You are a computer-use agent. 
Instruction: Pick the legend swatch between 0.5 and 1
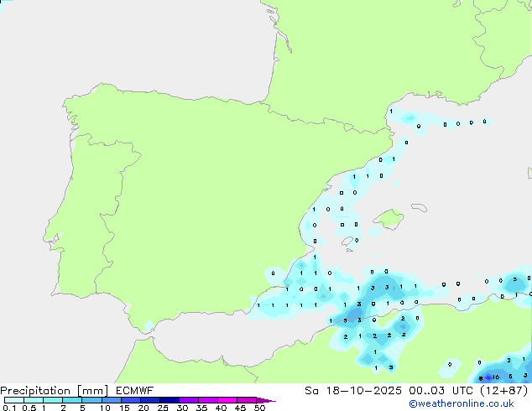pos(34,400)
